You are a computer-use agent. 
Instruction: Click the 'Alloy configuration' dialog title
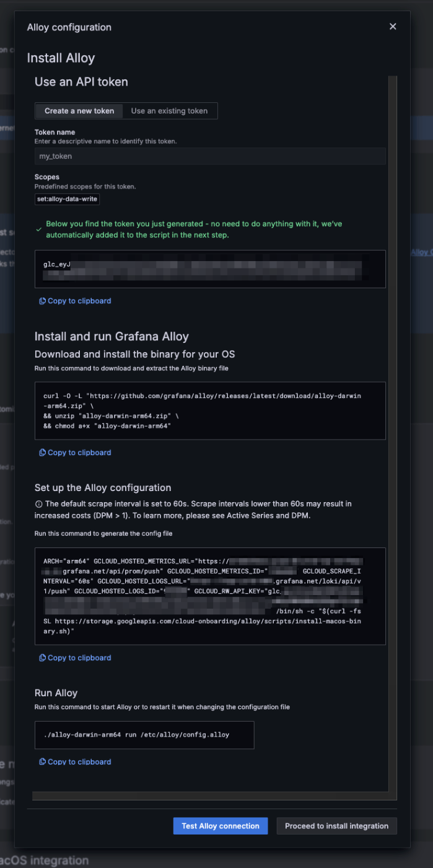click(69, 27)
